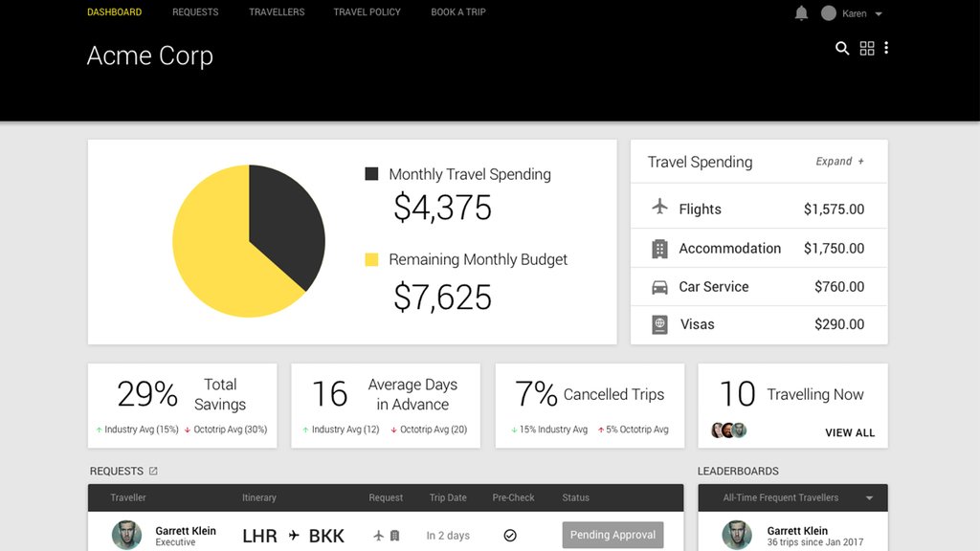Click the green arrow beside Industry Avg (15%)

99,430
